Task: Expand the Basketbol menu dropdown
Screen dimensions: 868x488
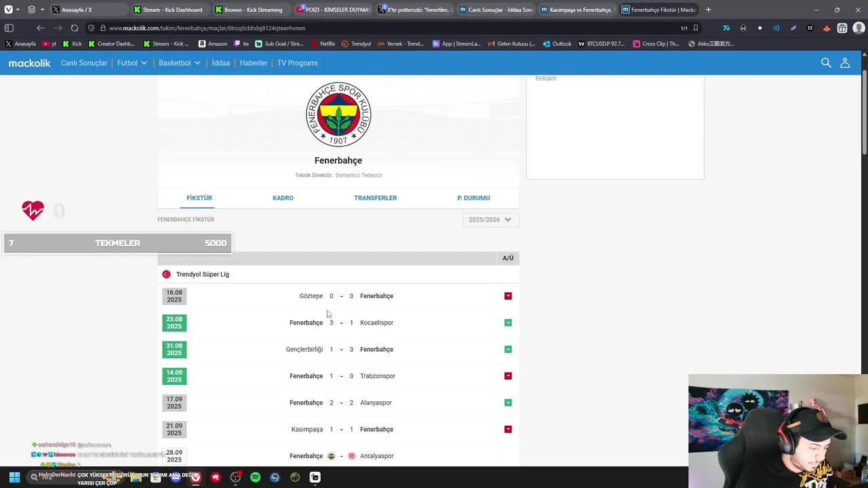Action: (x=180, y=63)
